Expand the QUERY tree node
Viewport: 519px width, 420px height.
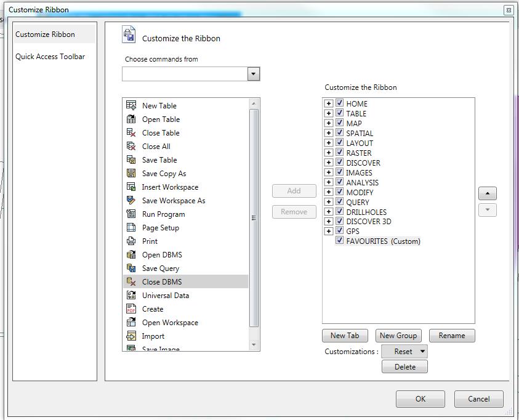[x=328, y=201]
